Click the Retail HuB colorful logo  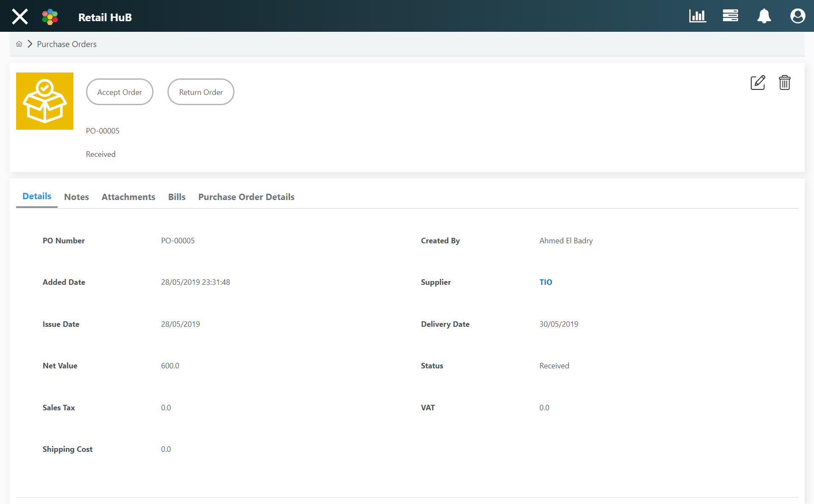pos(50,17)
